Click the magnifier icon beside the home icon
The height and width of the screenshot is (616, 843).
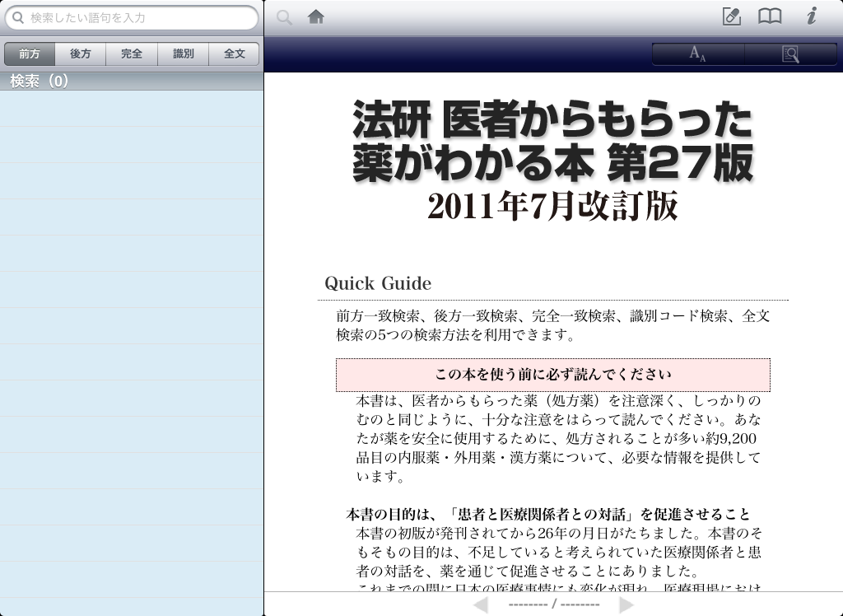[285, 17]
